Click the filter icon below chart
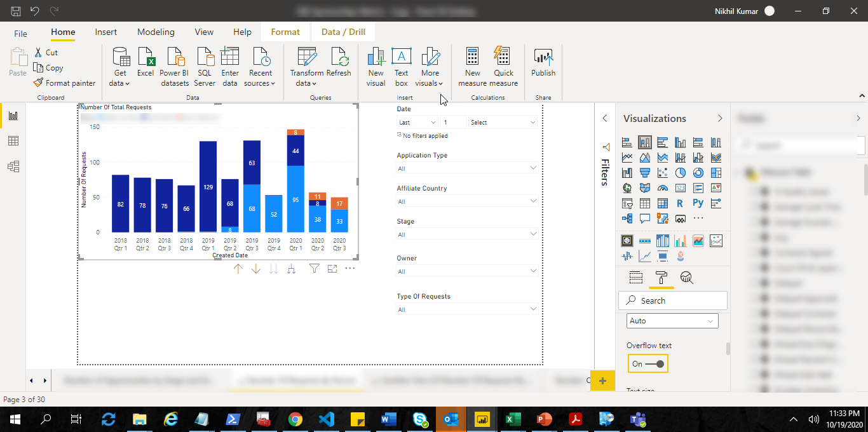868x432 pixels. (315, 269)
